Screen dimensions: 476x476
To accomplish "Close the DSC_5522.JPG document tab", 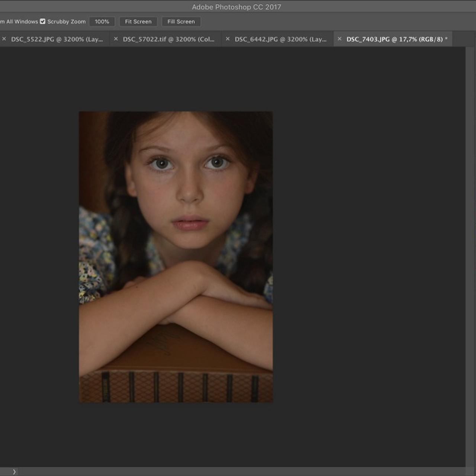I will click(4, 39).
